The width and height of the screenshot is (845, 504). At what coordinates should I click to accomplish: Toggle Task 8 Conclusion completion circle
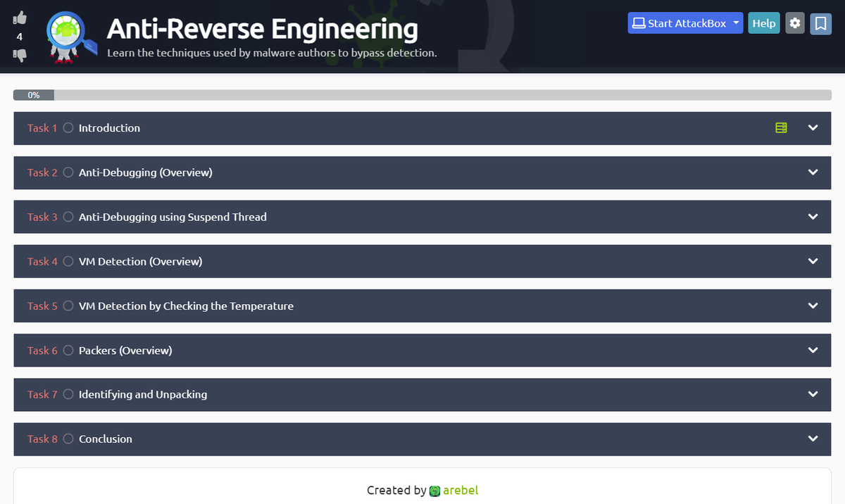point(68,439)
